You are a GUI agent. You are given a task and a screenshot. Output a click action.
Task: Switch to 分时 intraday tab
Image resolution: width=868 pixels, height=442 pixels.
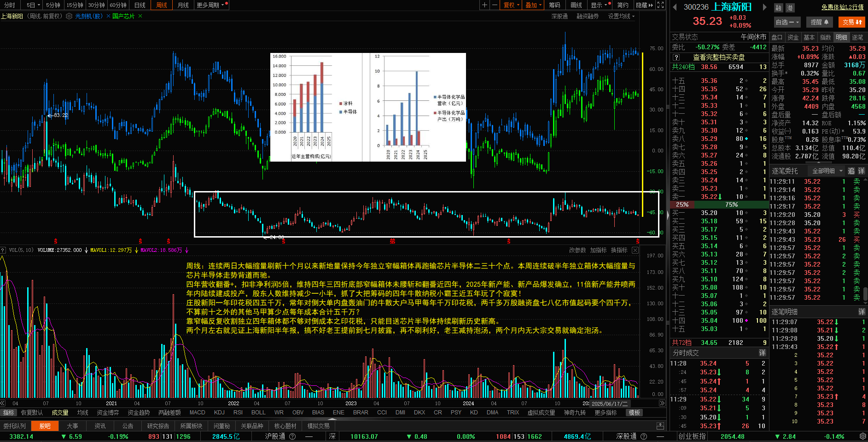(9, 5)
